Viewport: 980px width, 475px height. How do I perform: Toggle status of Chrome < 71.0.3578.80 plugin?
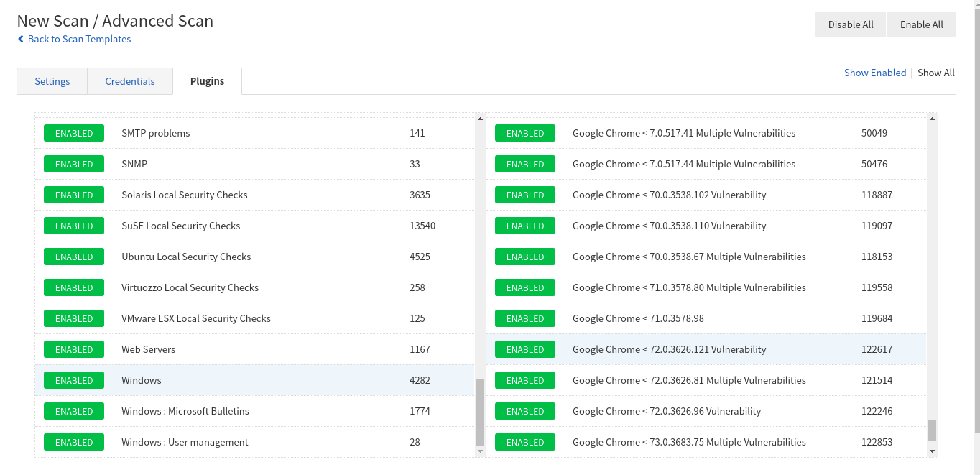pyautogui.click(x=525, y=287)
